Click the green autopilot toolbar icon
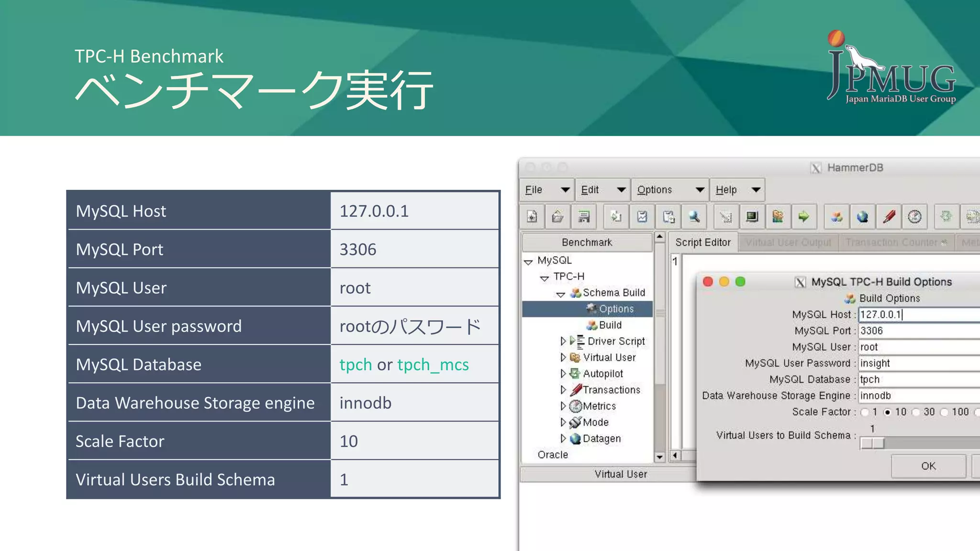 [946, 217]
